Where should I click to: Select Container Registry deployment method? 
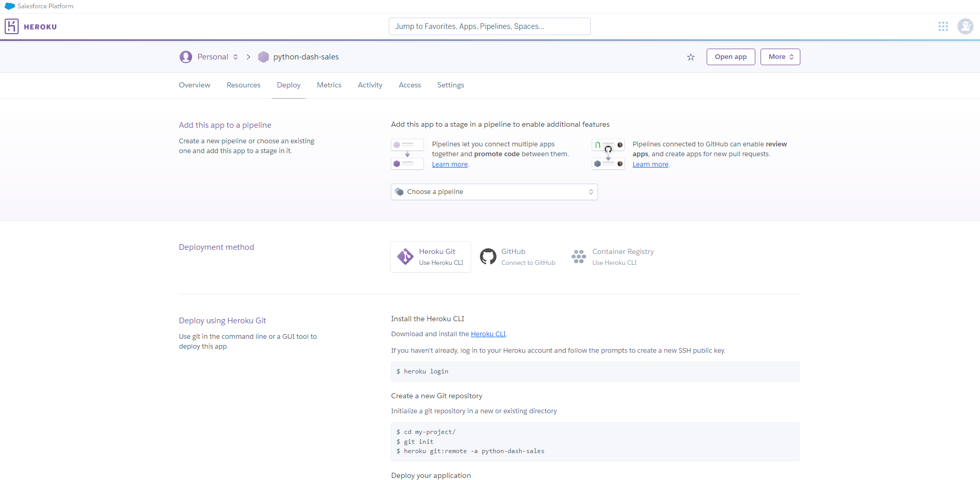(613, 257)
